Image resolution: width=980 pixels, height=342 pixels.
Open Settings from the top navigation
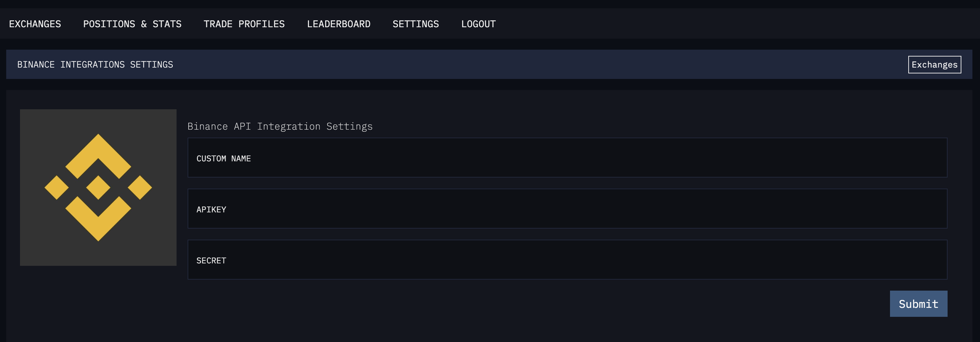(x=416, y=24)
